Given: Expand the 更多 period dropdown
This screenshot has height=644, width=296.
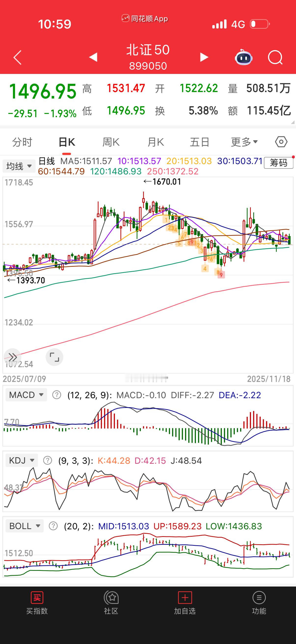Looking at the screenshot, I should pyautogui.click(x=244, y=142).
